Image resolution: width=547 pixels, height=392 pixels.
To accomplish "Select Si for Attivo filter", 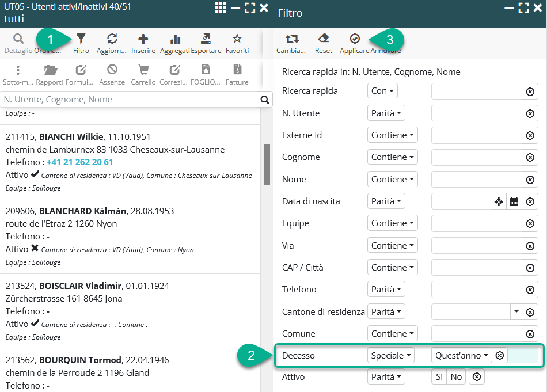I will [439, 377].
